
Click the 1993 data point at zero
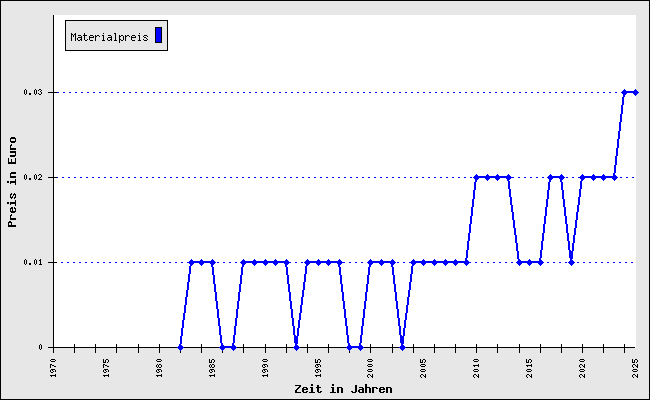tap(296, 347)
